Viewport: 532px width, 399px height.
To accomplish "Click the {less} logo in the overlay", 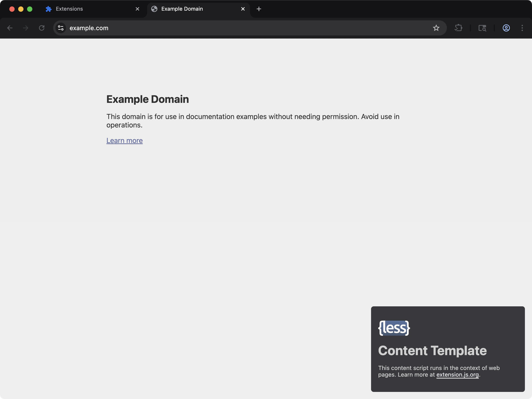I will click(x=394, y=328).
